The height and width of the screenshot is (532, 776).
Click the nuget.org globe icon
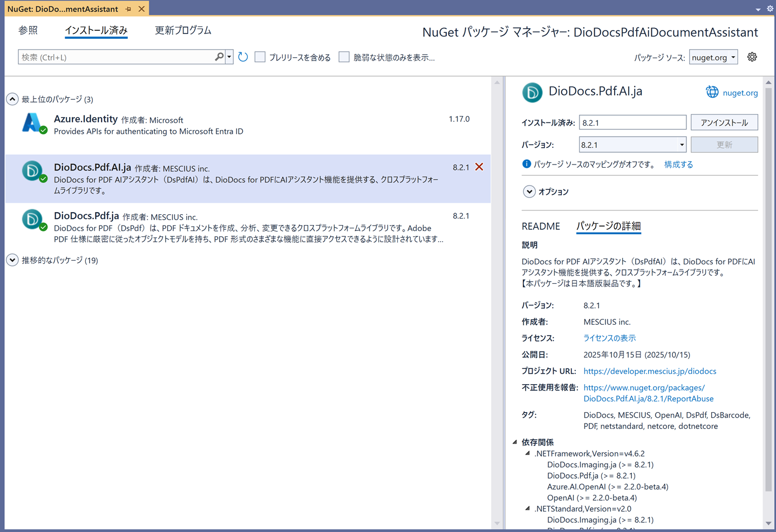pos(712,92)
